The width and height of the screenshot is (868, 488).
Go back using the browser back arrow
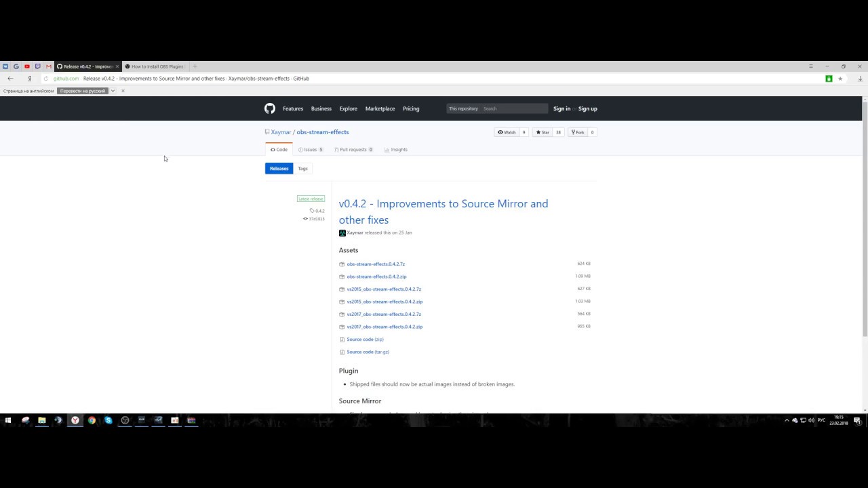point(10,79)
